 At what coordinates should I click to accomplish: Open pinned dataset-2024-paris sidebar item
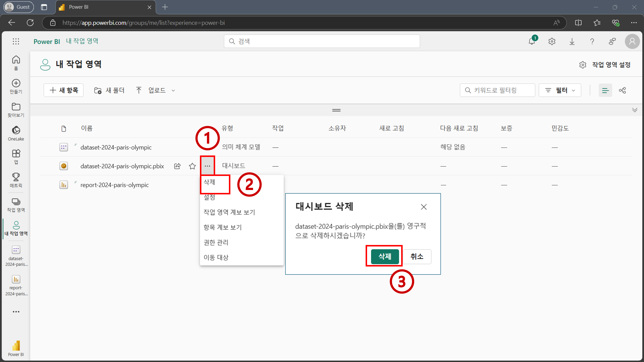[16, 256]
